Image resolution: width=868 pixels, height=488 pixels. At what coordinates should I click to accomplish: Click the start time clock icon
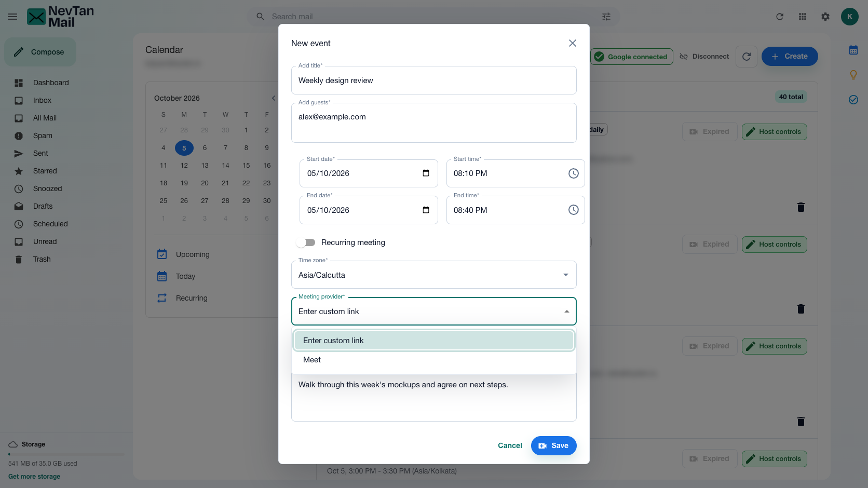573,173
